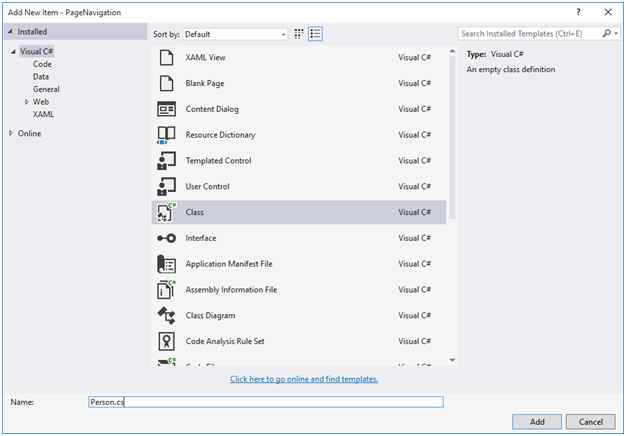626x436 pixels.
Task: Select the Class template icon
Action: [166, 212]
